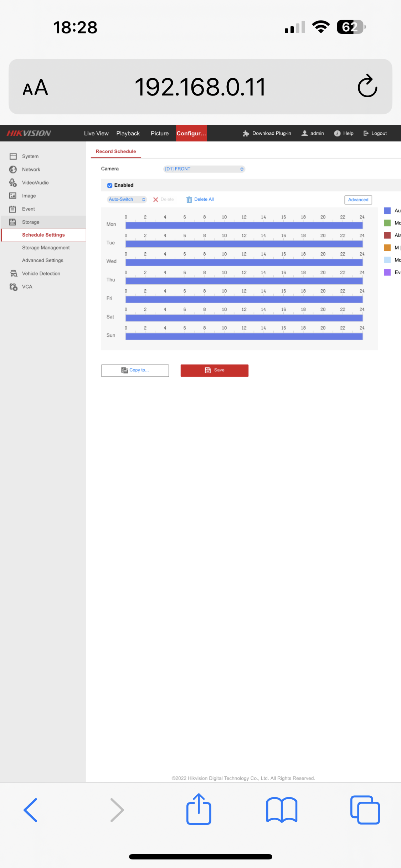
Task: Go to the Live View tab
Action: click(x=96, y=133)
